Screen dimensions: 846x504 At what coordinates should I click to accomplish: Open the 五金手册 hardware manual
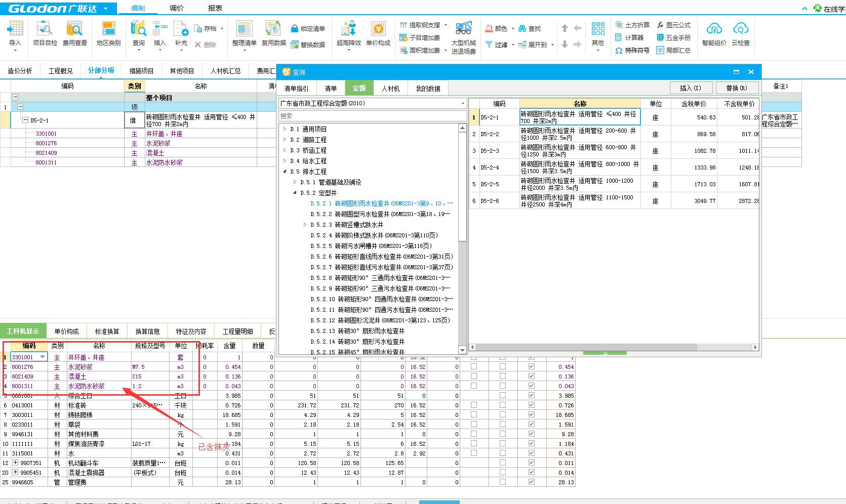click(673, 37)
